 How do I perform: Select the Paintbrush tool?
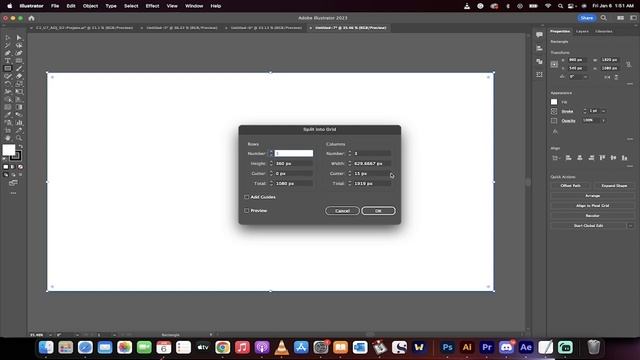pos(19,69)
